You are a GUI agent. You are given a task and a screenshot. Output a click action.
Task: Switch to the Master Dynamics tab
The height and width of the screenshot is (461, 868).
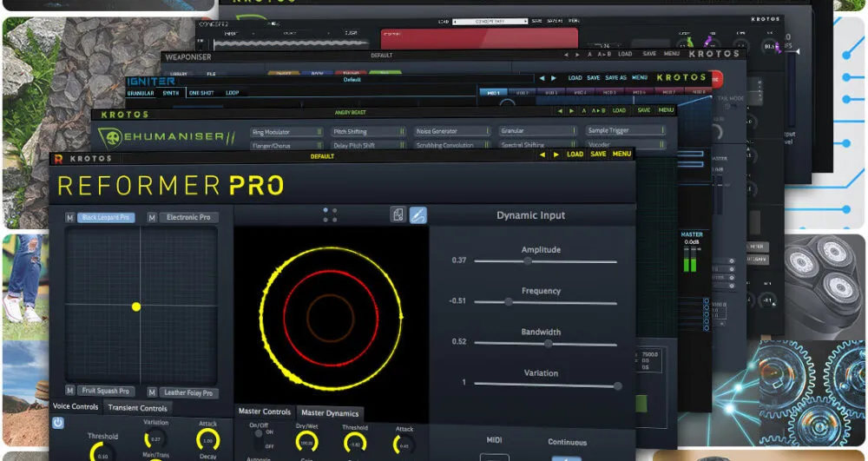click(330, 412)
